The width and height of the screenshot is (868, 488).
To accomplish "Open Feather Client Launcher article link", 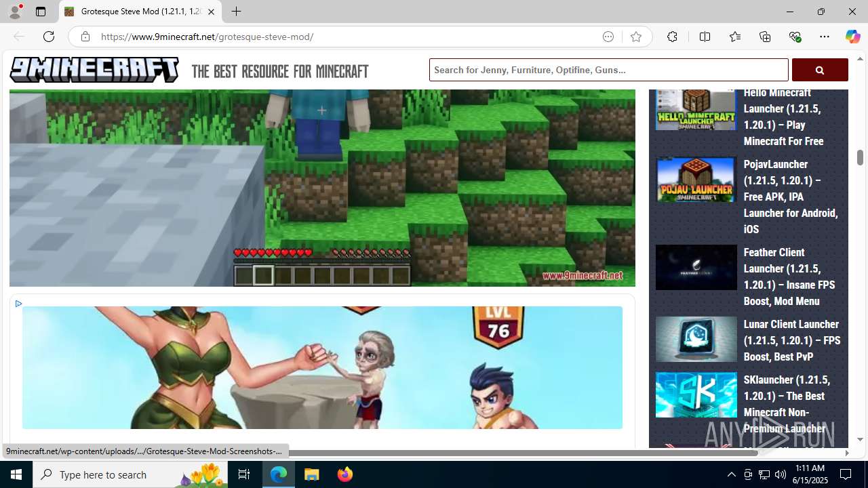I will (791, 277).
